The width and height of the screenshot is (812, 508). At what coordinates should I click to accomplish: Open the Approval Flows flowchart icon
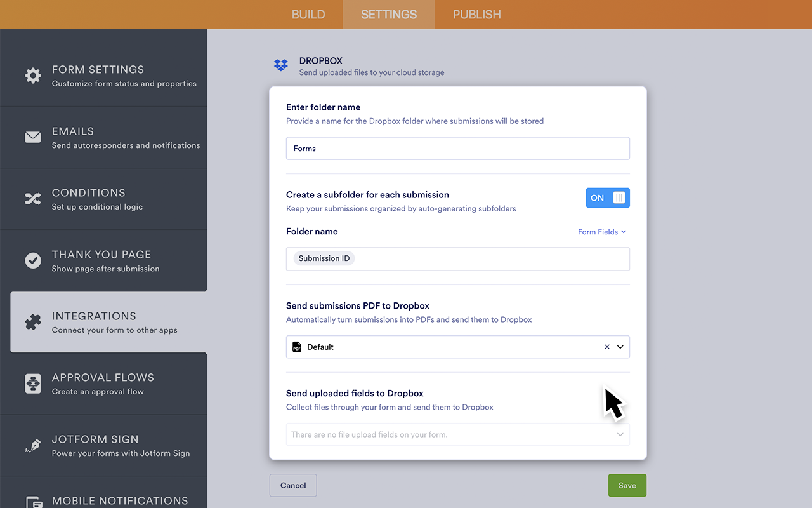[33, 384]
